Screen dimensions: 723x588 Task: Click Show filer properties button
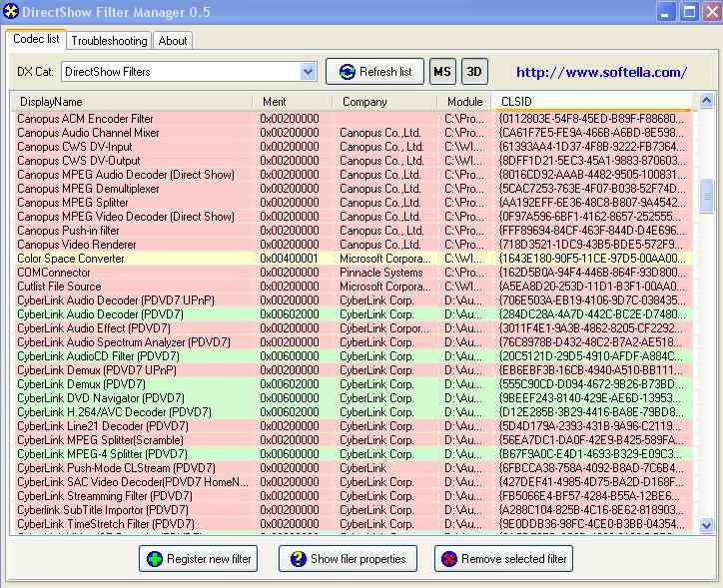point(348,559)
